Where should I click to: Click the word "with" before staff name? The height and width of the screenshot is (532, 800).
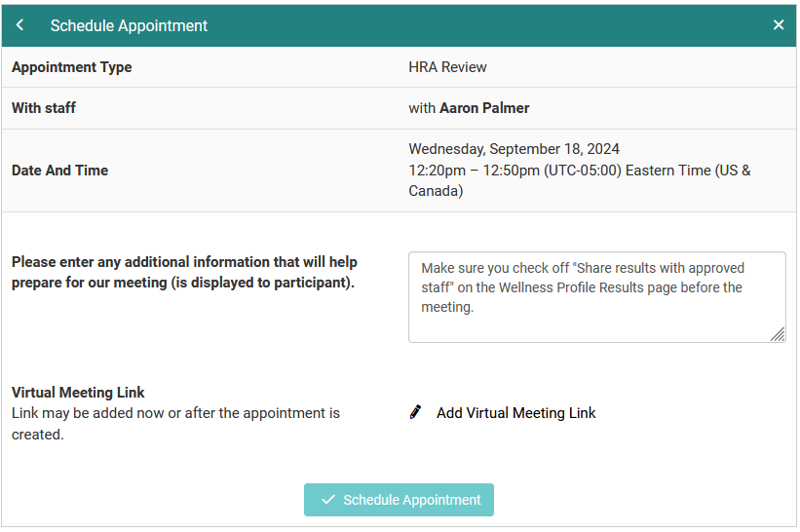pos(422,108)
